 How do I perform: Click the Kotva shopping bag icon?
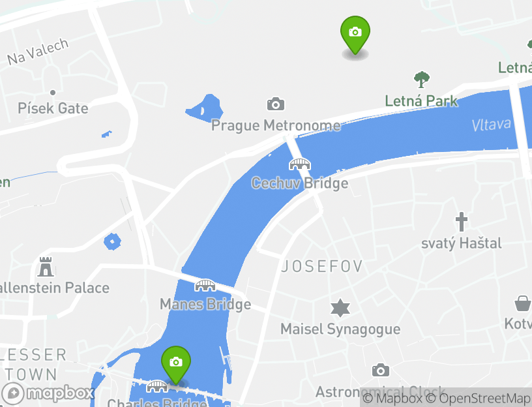click(523, 303)
